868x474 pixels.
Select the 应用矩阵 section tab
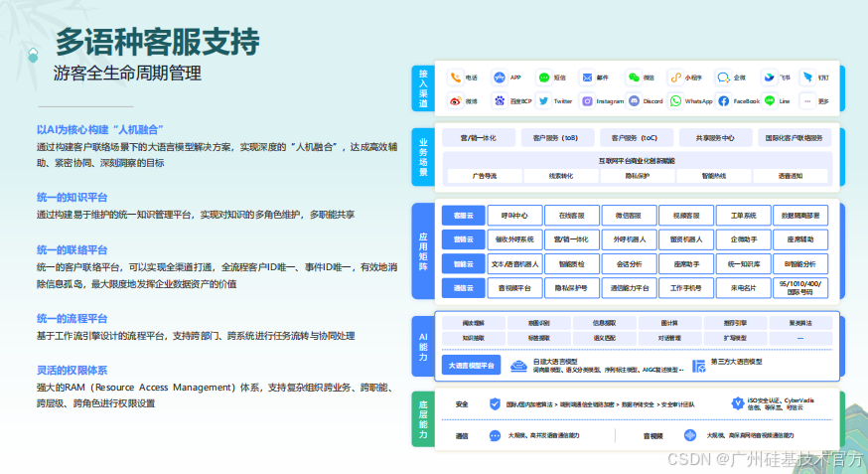[423, 251]
